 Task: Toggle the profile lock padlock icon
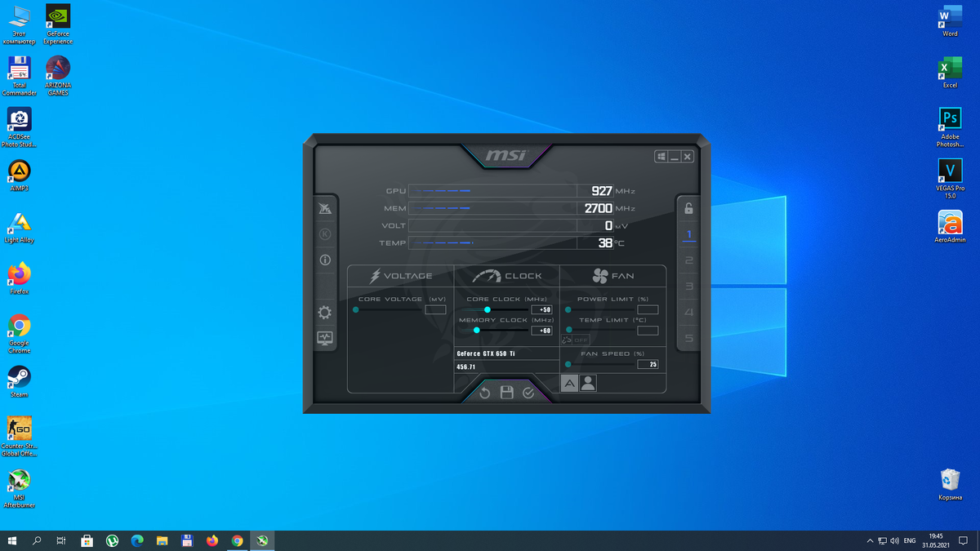pyautogui.click(x=688, y=208)
